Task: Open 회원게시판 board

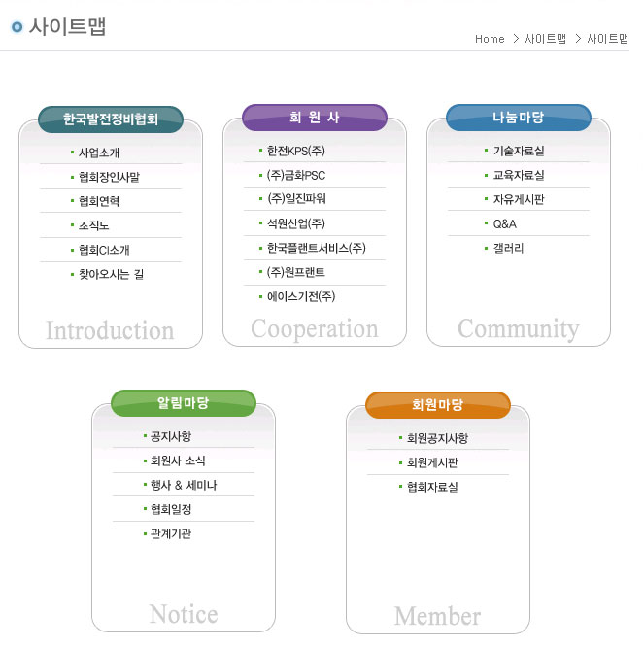Action: coord(432,462)
